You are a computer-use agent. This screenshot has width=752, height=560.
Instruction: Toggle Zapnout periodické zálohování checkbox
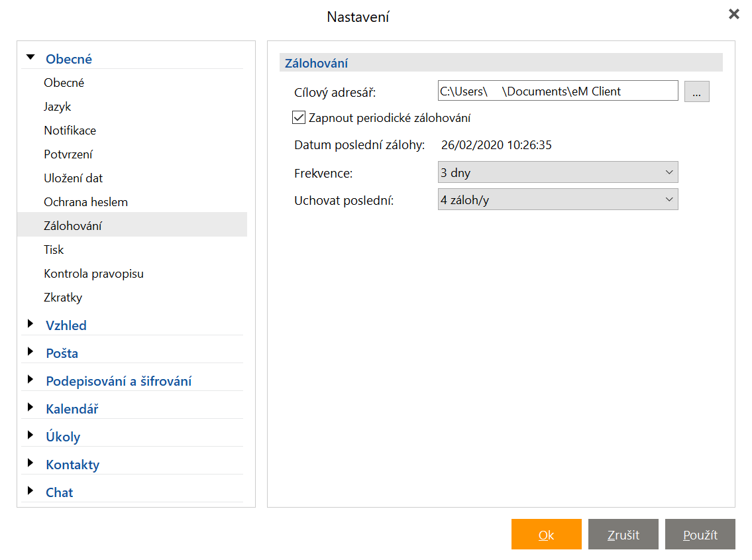tap(299, 117)
